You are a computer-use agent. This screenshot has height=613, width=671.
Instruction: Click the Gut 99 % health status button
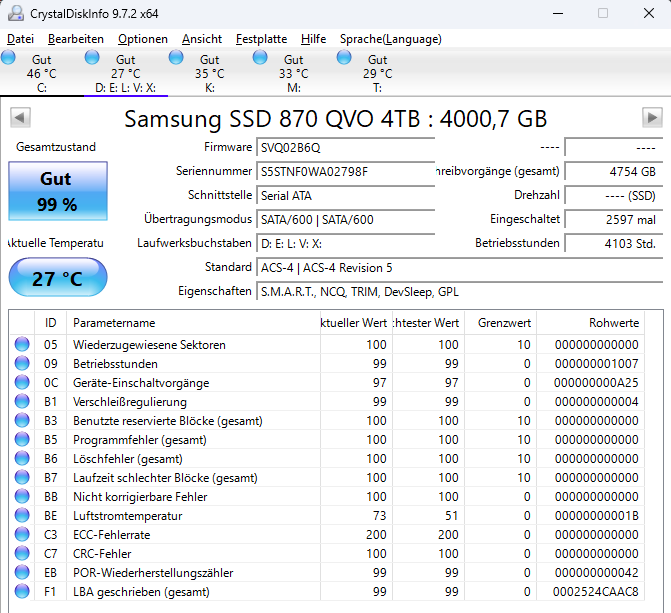[58, 191]
